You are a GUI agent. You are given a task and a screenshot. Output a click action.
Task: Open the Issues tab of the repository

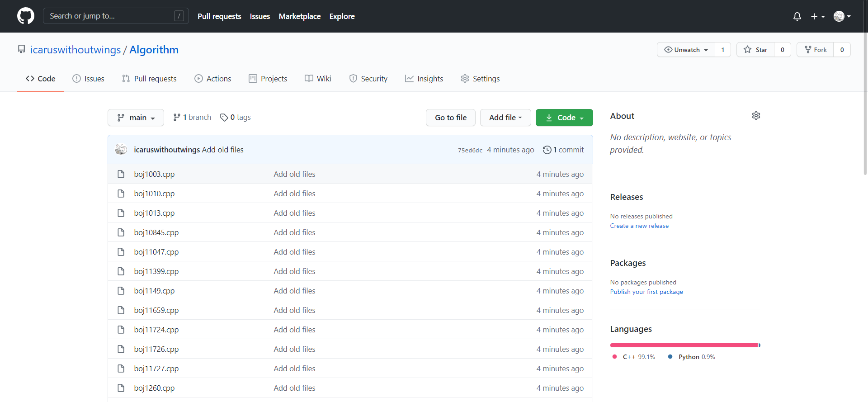pos(88,79)
